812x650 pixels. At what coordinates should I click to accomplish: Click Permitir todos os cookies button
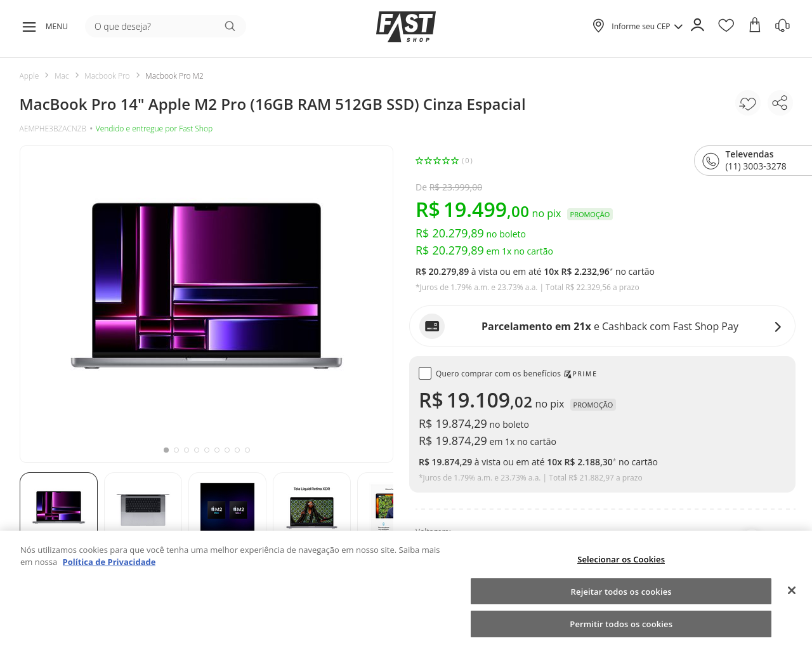coord(621,624)
